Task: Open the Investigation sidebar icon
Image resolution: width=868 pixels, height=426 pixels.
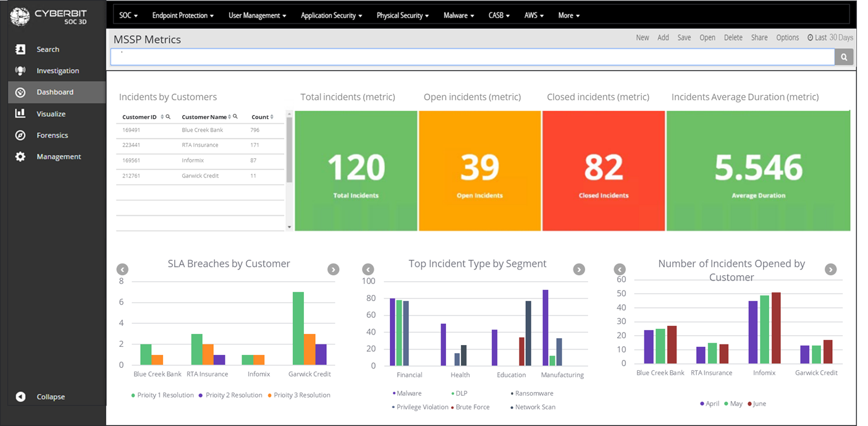Action: [20, 70]
